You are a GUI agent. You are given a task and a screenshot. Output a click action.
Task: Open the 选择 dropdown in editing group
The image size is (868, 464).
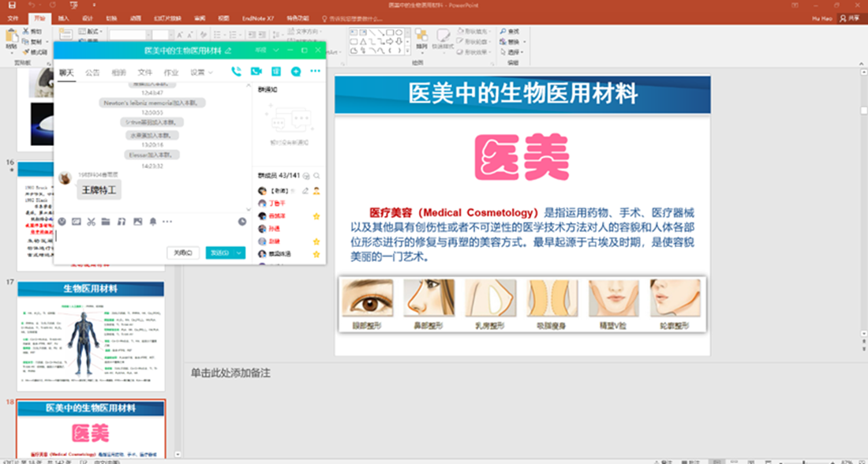[x=514, y=52]
